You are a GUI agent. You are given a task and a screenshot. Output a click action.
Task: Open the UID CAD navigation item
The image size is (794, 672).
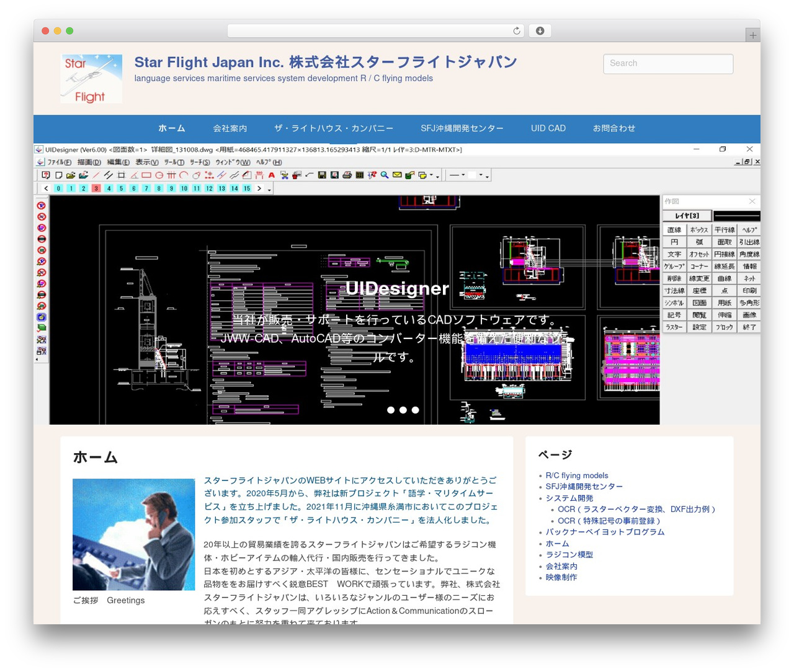pos(548,128)
